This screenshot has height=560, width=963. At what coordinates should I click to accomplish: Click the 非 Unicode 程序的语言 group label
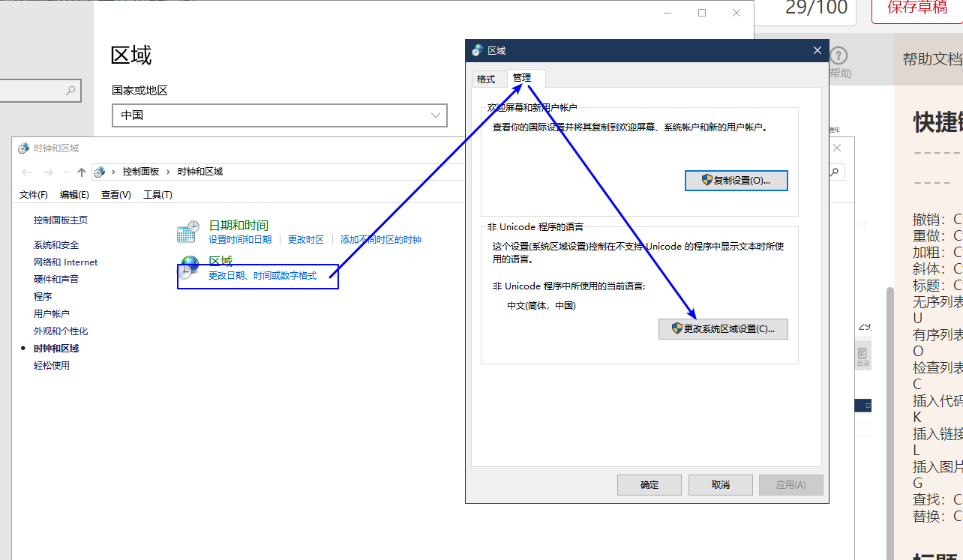coord(535,227)
